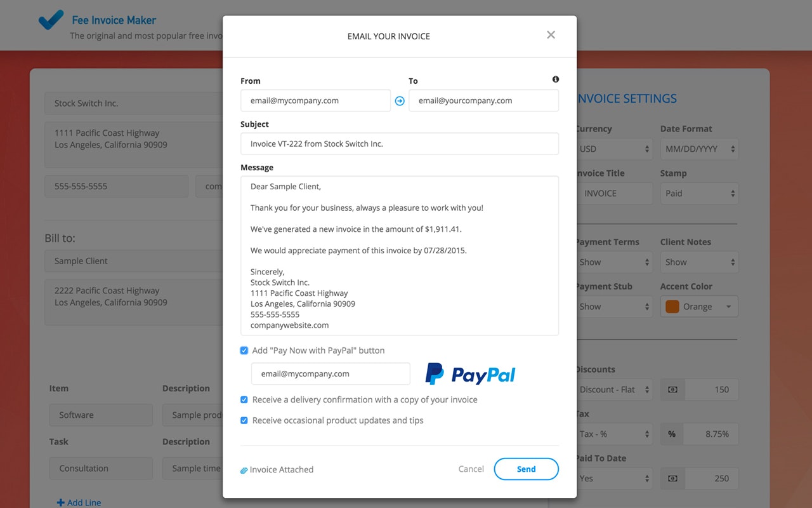Close the Email Your Invoice dialog

pos(551,35)
